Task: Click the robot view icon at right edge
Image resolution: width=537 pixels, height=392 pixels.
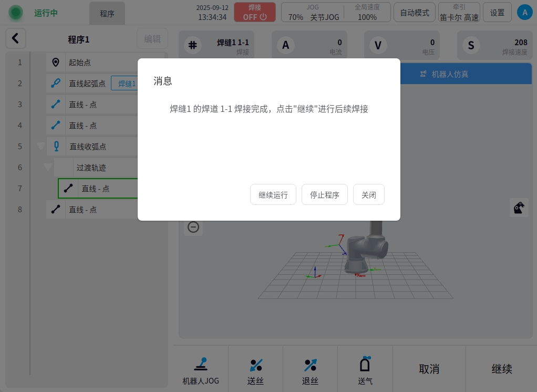Action: [x=519, y=208]
